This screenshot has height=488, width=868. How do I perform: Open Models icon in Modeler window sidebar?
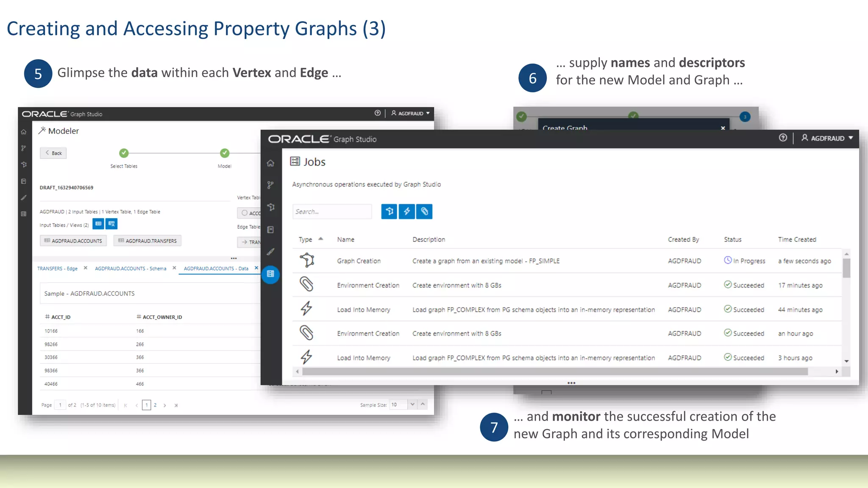point(24,148)
